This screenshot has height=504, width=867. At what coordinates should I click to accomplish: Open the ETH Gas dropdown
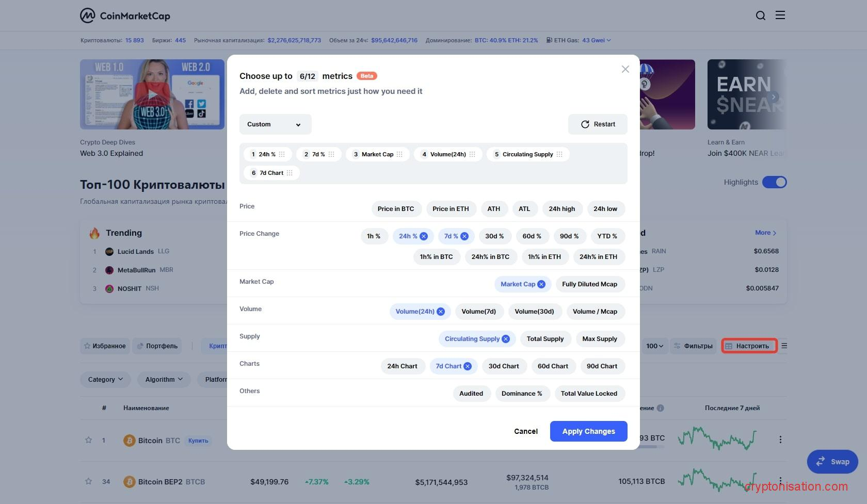coord(596,40)
